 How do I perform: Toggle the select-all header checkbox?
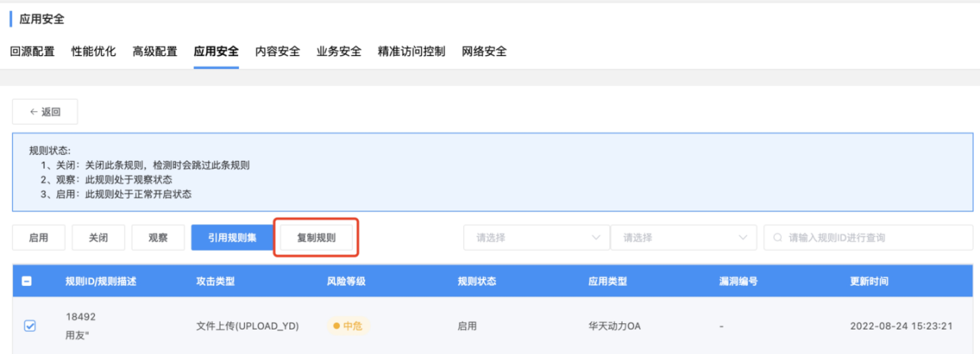coord(26,281)
